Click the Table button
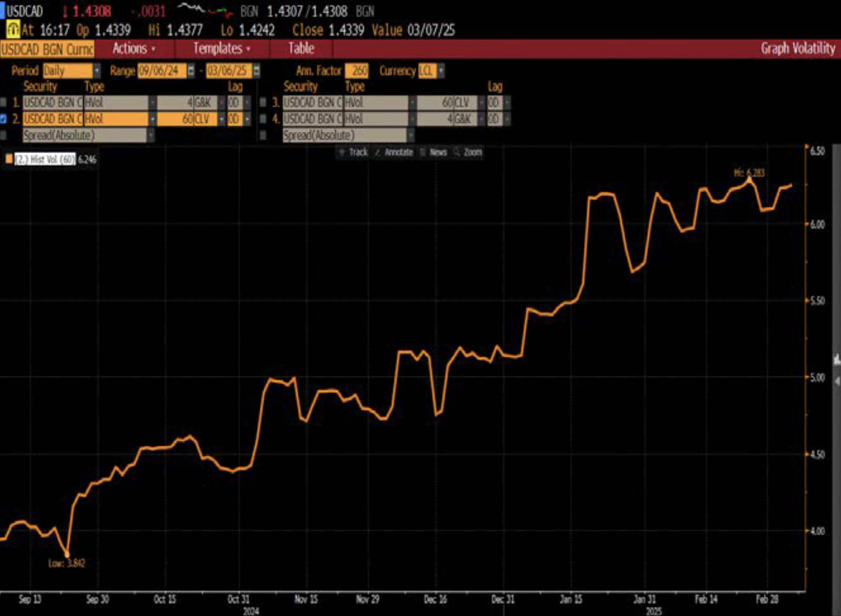Screen dimensions: 841x616 (x=301, y=49)
